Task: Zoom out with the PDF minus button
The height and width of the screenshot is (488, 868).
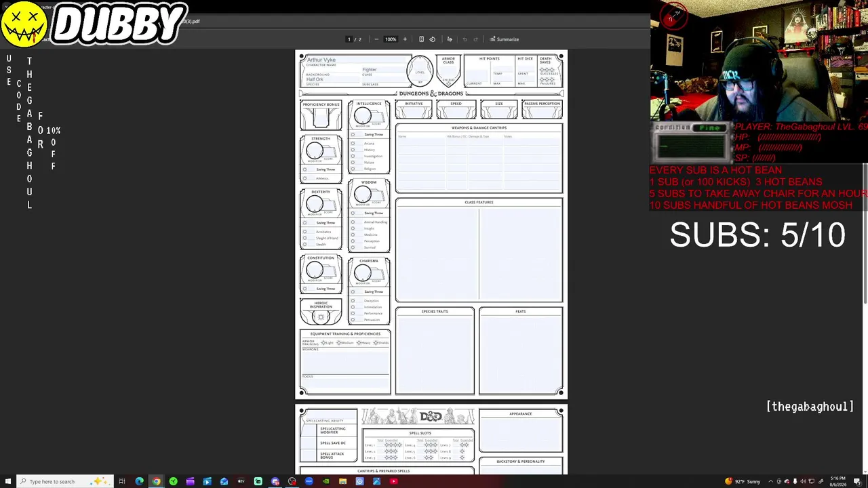Action: coord(376,39)
